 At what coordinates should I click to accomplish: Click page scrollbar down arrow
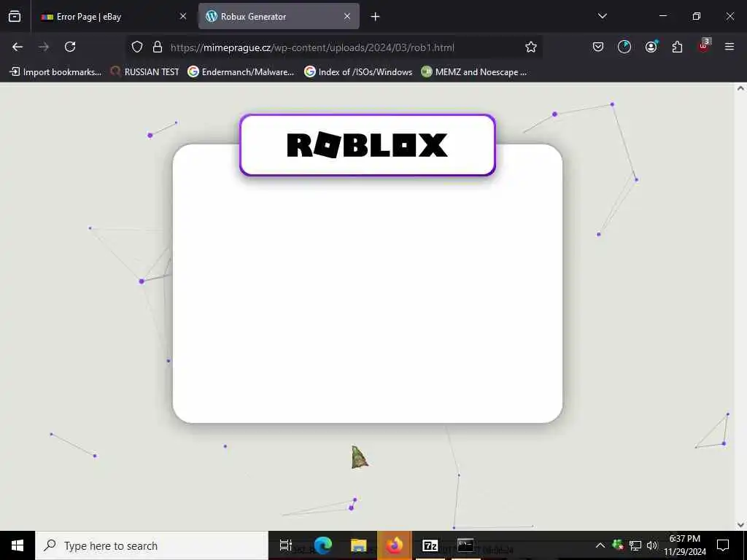pos(740,525)
